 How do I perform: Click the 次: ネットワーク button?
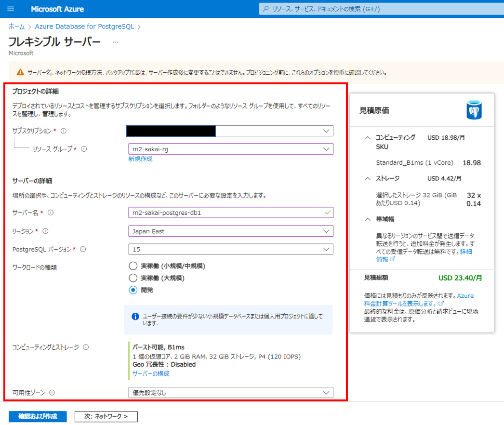tap(106, 416)
